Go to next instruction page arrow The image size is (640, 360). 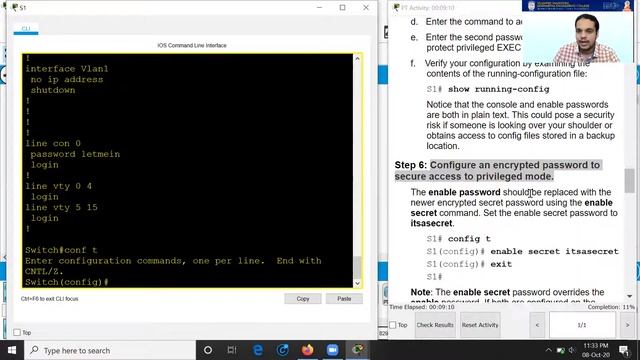(627, 325)
